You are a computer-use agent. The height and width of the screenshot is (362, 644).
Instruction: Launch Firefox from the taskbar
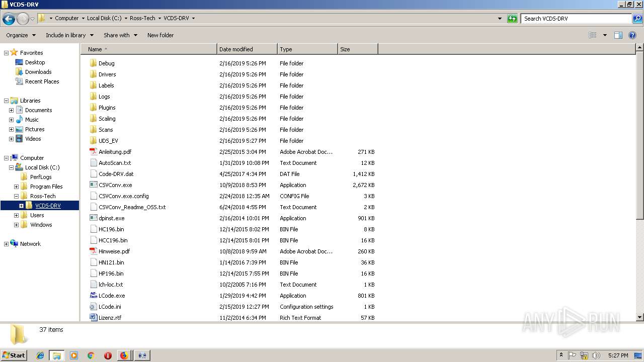[124, 355]
